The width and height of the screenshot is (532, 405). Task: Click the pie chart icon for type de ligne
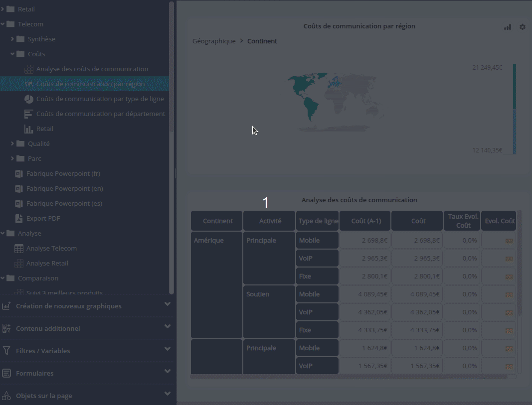pos(29,99)
